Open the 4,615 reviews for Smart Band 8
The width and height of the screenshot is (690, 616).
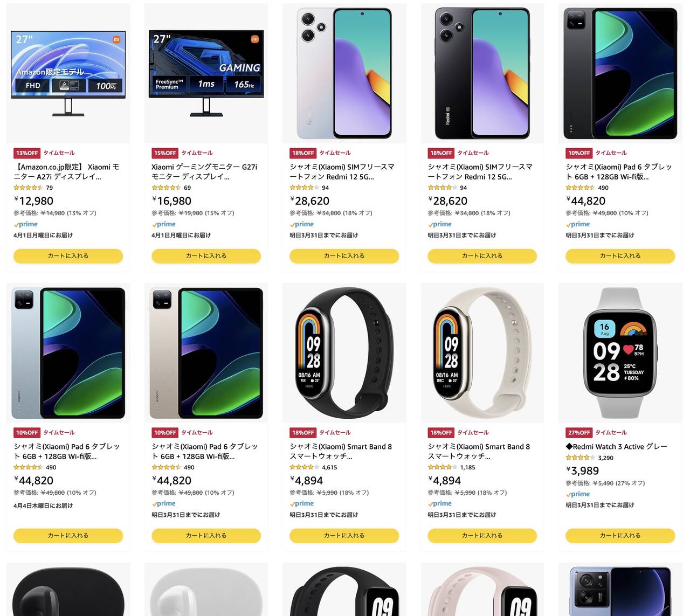point(329,468)
